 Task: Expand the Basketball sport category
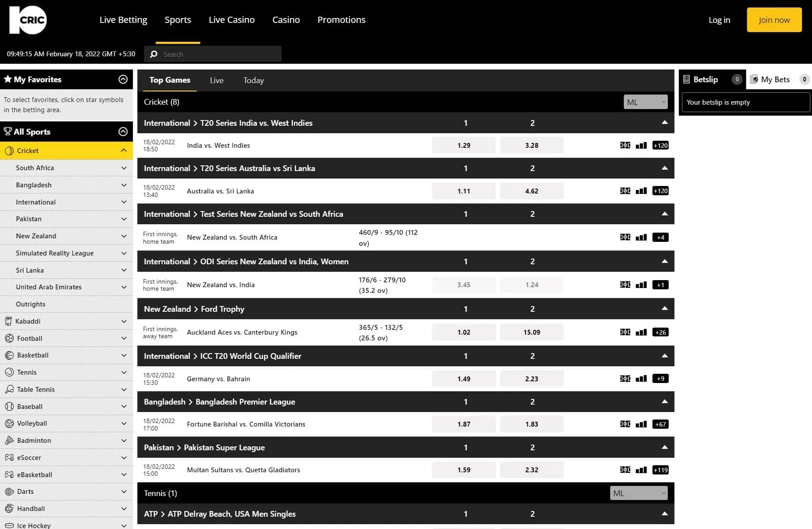coord(124,355)
